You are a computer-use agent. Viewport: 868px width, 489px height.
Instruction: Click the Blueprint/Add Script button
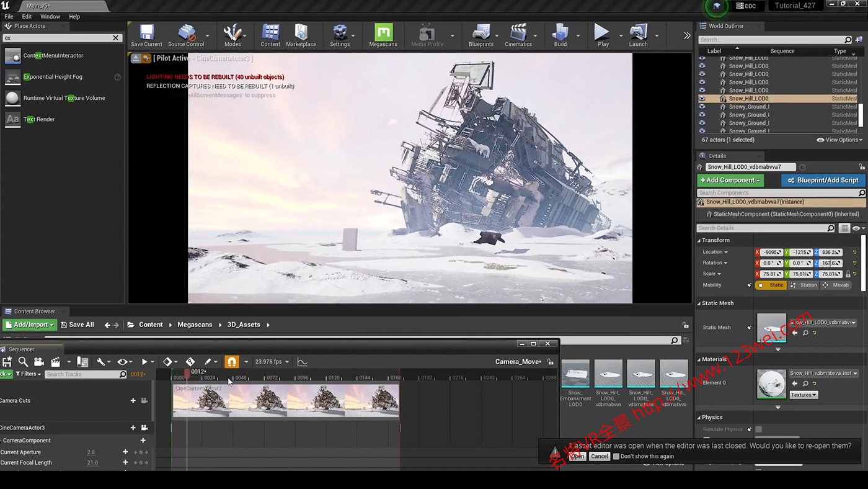tap(823, 180)
